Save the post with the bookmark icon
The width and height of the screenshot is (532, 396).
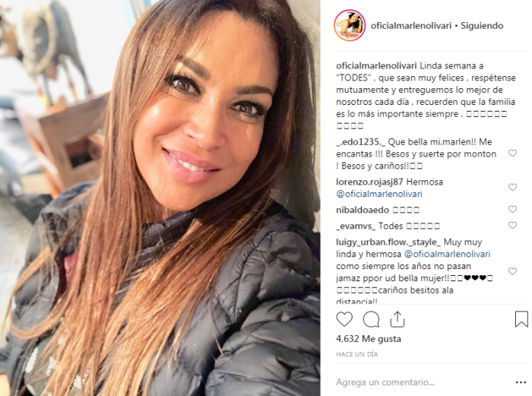[x=521, y=319]
